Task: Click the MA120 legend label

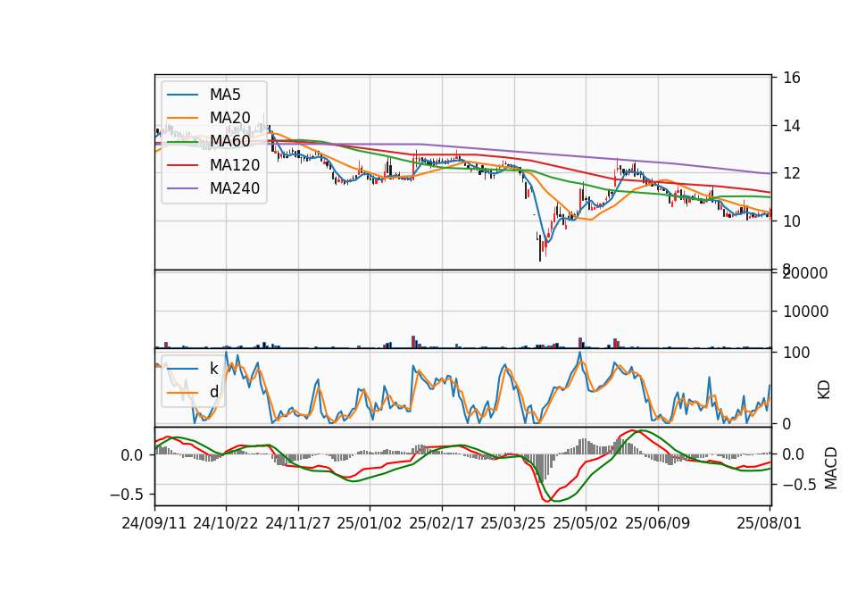Action: tap(235, 164)
